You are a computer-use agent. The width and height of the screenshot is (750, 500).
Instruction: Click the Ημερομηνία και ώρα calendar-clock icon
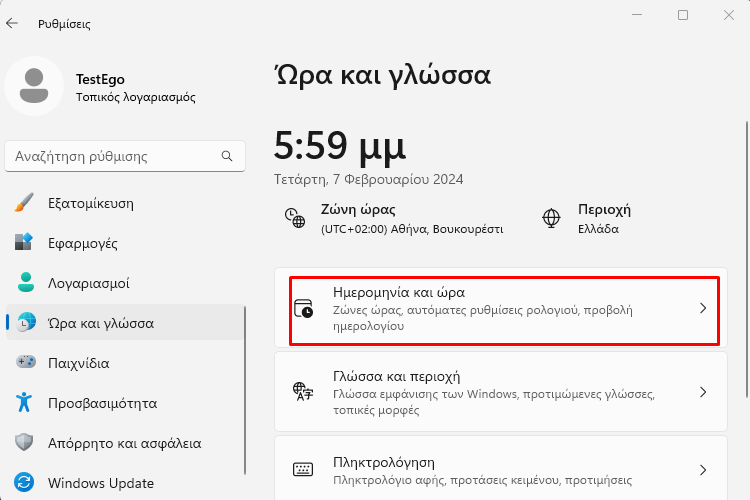pos(303,309)
